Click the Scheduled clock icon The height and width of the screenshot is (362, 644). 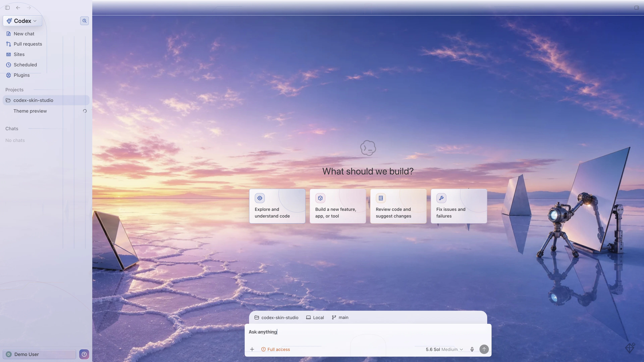pyautogui.click(x=9, y=65)
